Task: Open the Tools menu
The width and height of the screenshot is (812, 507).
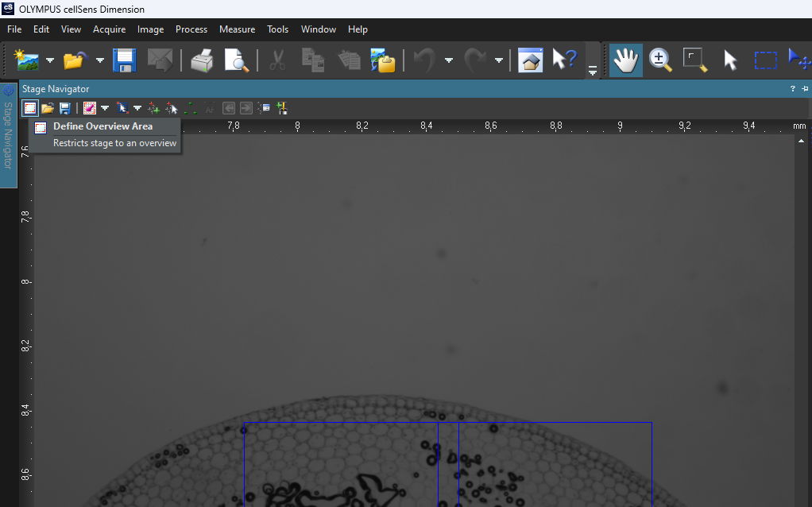Action: pos(277,29)
